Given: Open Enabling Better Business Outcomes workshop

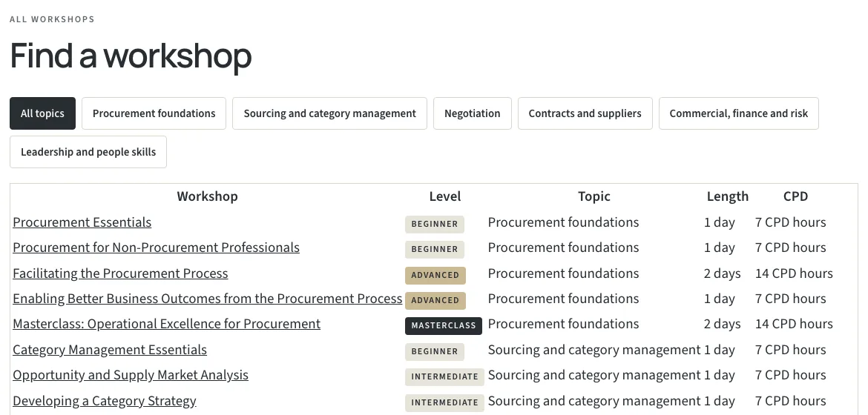Looking at the screenshot, I should click(x=208, y=299).
